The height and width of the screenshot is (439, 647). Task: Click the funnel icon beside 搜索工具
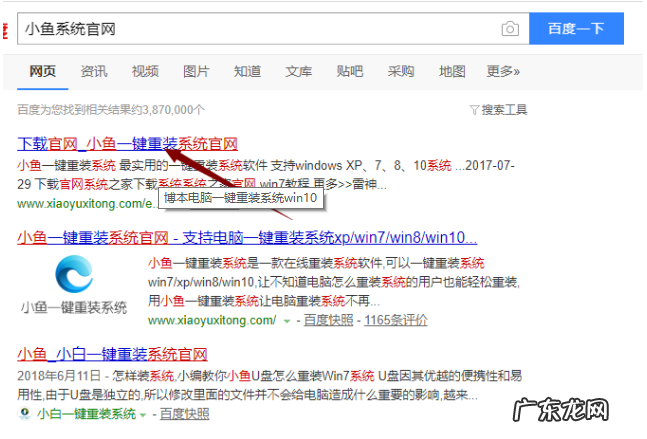point(475,110)
